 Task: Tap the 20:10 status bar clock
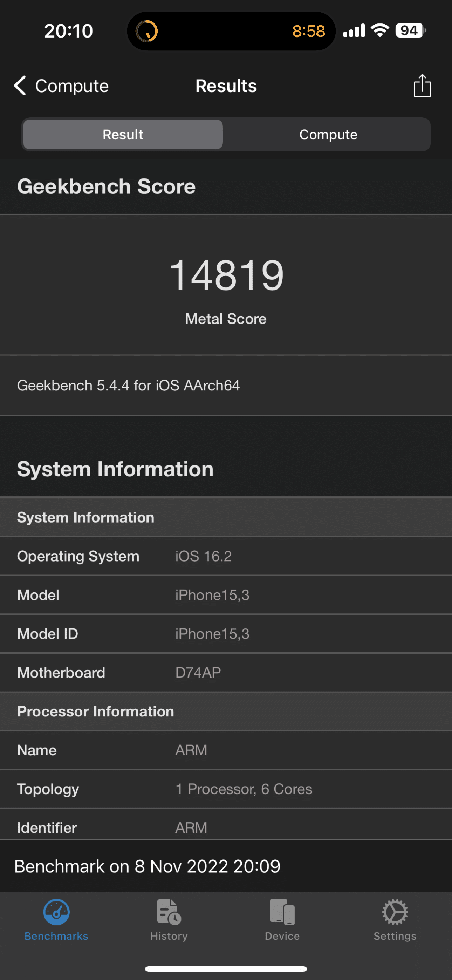point(68,31)
